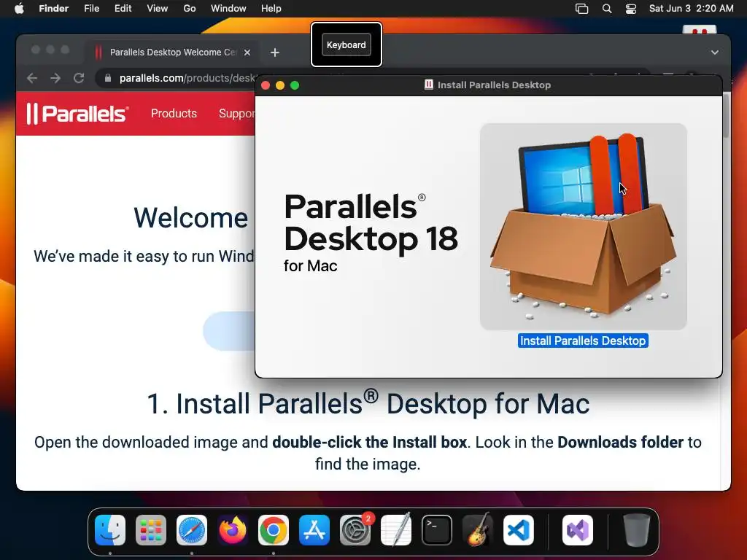This screenshot has height=560, width=747.
Task: Open TextEdit from the Dock
Action: click(396, 530)
